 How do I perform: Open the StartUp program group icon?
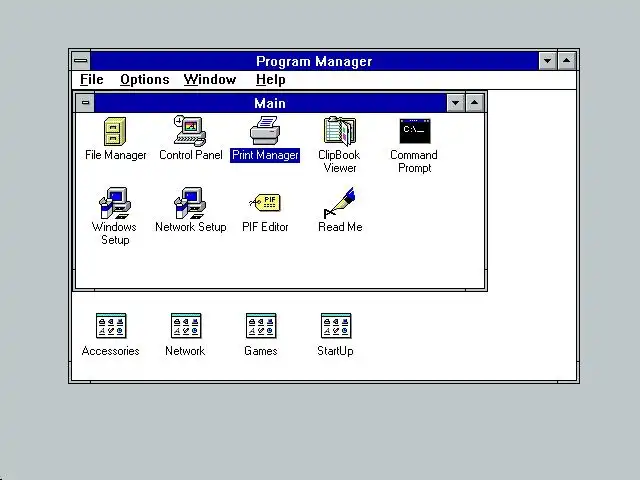pos(336,326)
